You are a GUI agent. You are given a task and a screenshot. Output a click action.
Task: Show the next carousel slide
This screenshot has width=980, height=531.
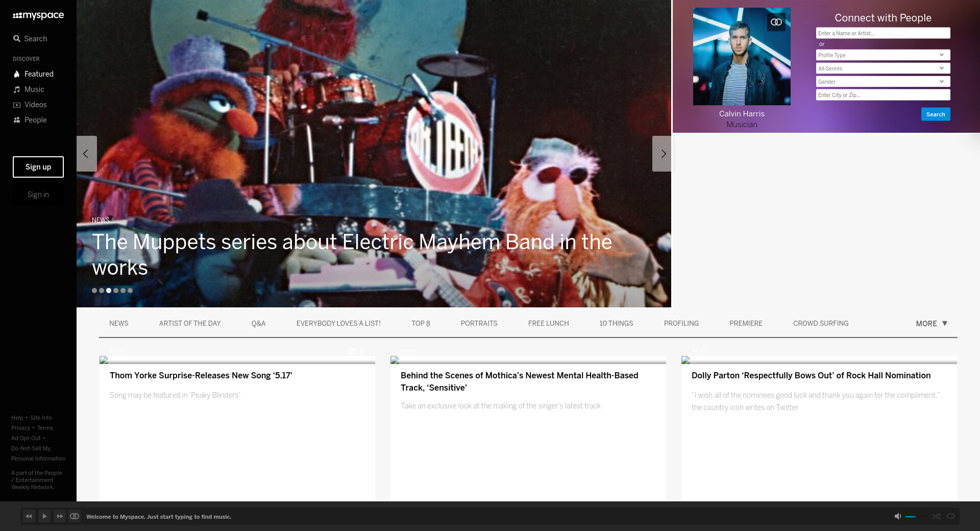(x=662, y=154)
